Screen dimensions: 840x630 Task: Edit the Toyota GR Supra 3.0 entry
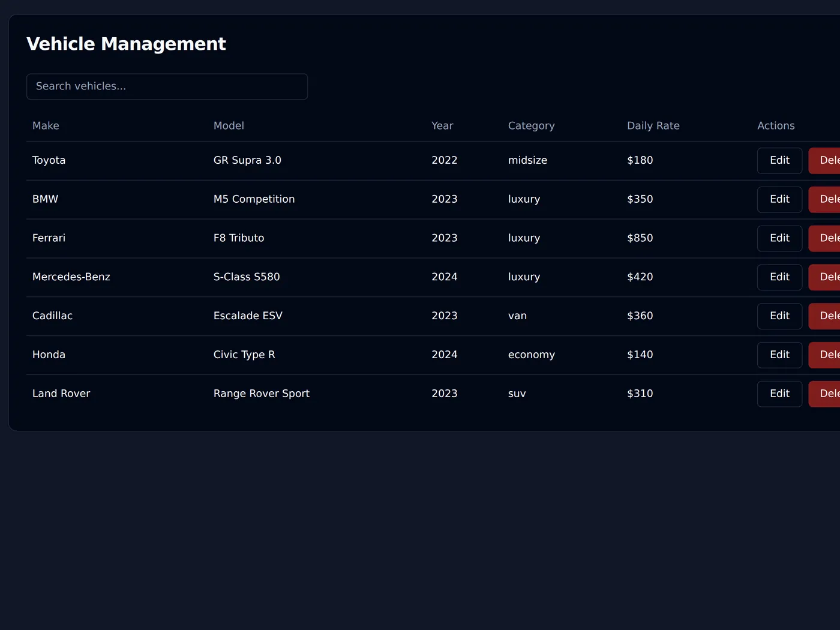pyautogui.click(x=779, y=161)
